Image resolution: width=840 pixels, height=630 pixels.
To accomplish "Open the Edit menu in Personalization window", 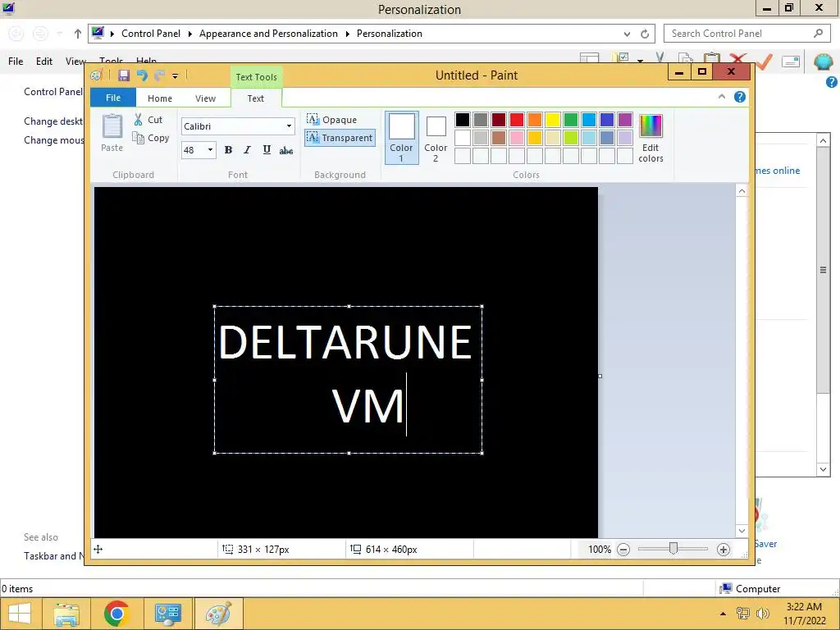I will (44, 61).
